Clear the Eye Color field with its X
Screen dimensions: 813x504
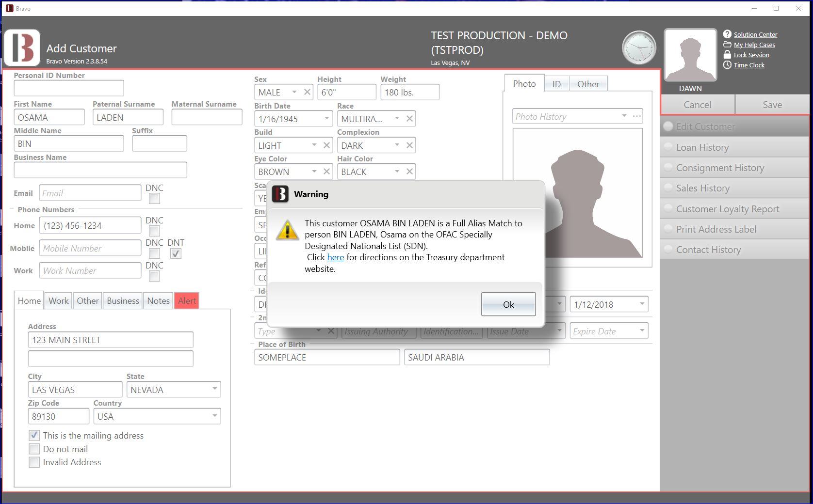(326, 172)
